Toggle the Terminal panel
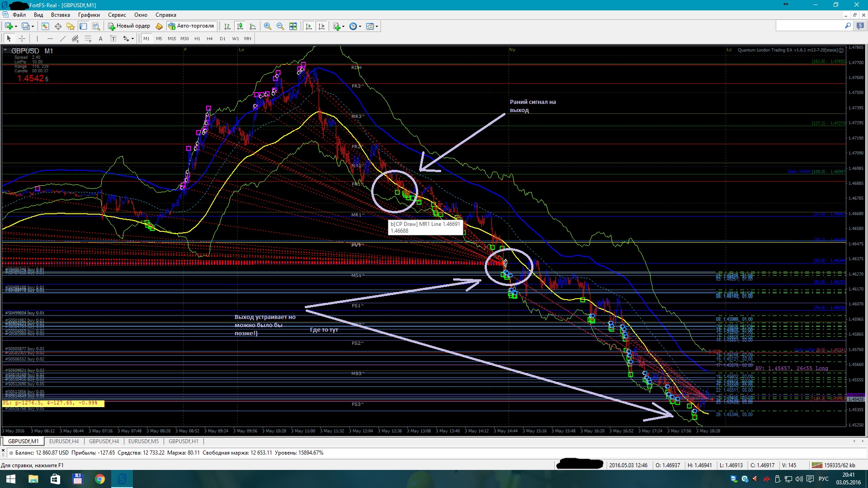The width and height of the screenshot is (868, 488). [x=83, y=26]
